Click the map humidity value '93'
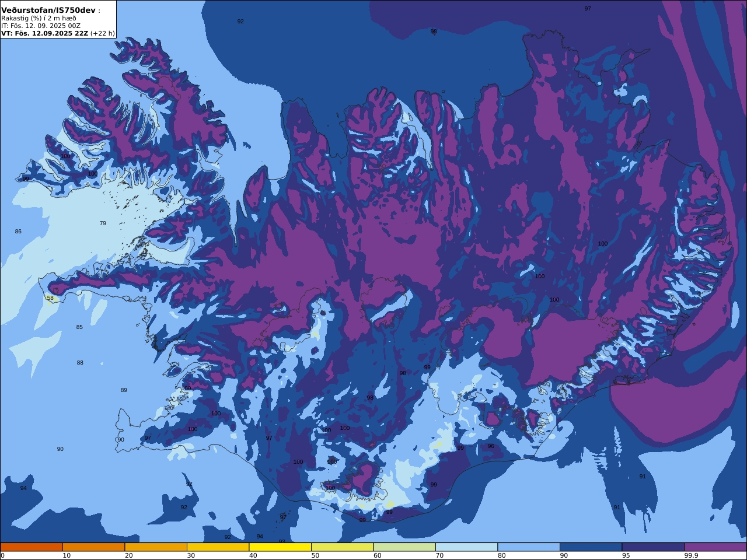 282,542
